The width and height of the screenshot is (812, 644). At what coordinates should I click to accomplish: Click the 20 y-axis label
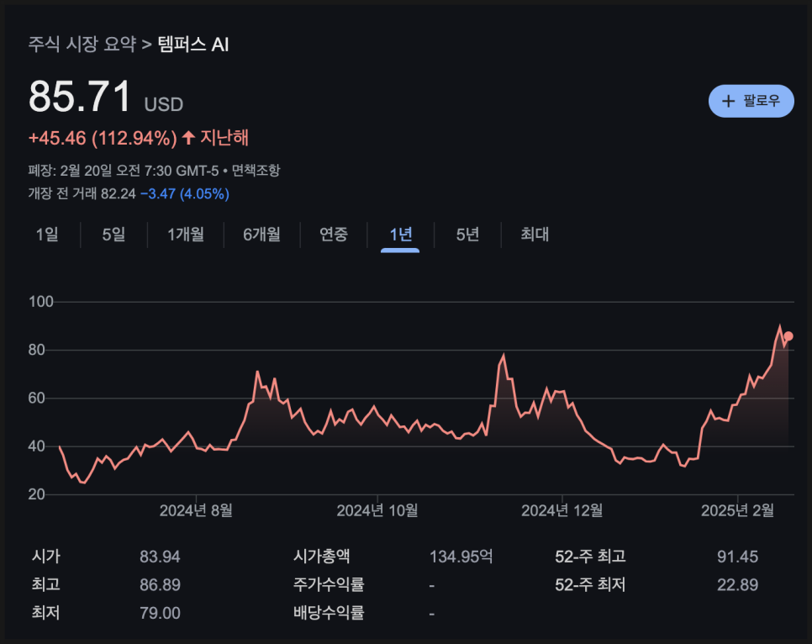36,494
